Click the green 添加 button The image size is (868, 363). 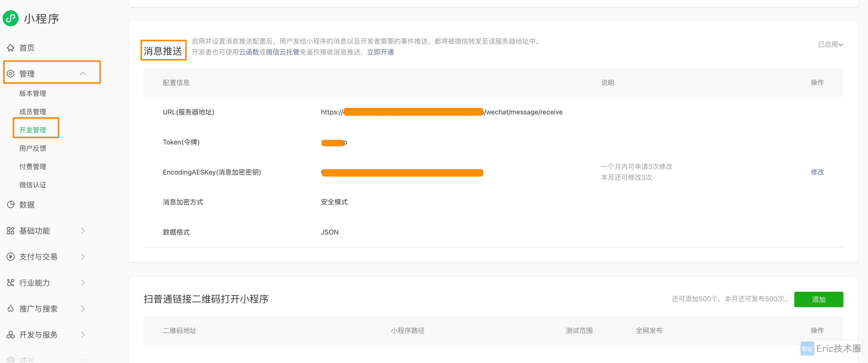click(818, 299)
